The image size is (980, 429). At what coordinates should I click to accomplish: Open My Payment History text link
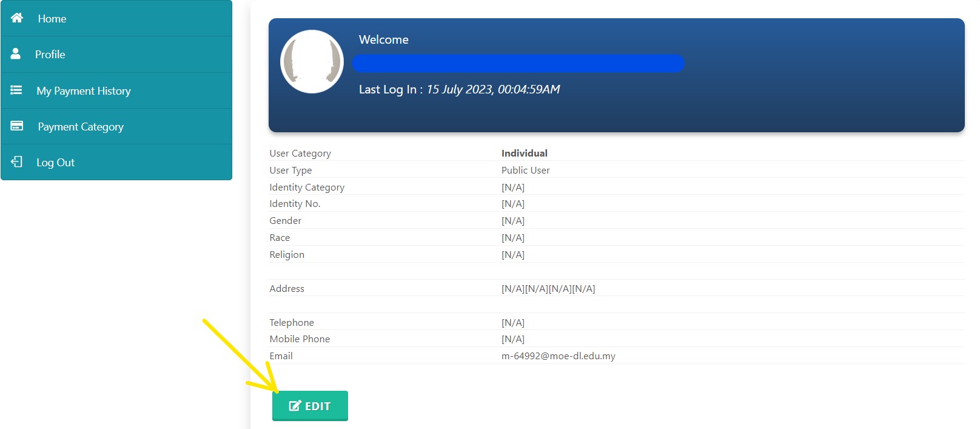pos(84,91)
